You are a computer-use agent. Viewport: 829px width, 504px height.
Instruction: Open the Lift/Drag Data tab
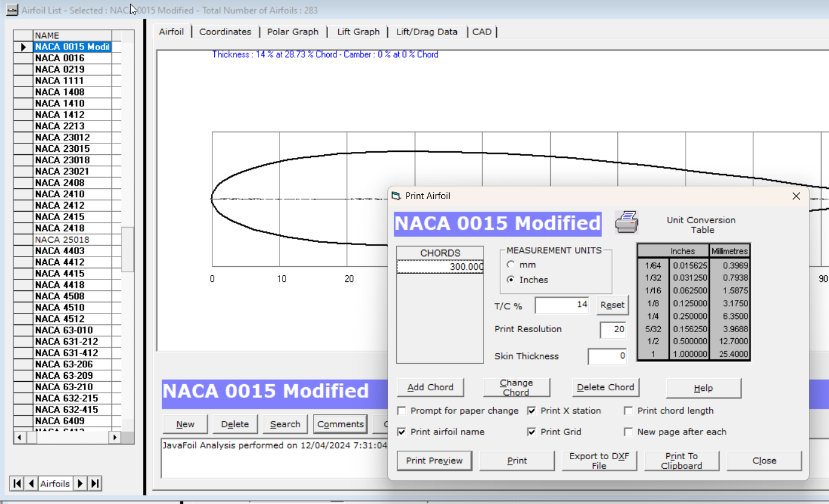(x=427, y=31)
